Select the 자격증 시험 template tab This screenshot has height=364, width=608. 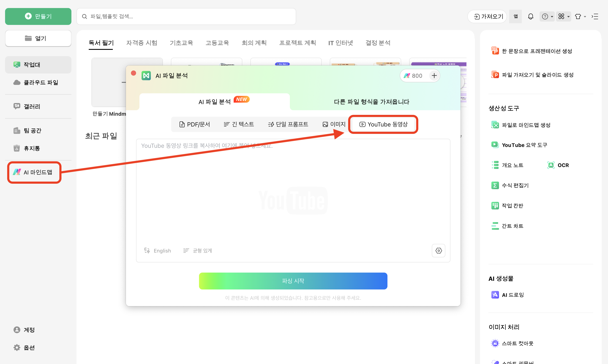coord(142,43)
